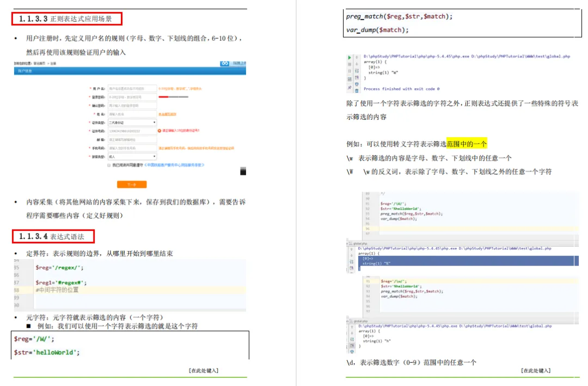Open the 旅客类型 dropdown showing 成人

(132, 156)
